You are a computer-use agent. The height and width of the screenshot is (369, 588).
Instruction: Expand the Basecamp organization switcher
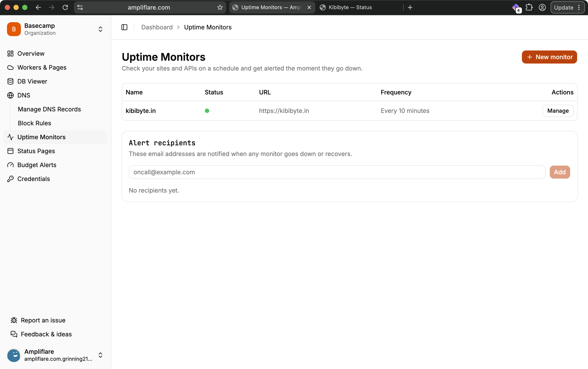100,29
